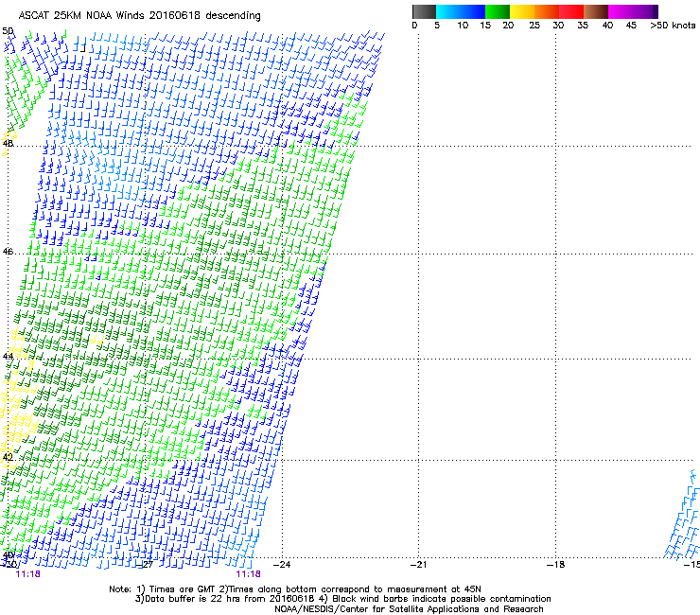Image resolution: width=700 pixels, height=615 pixels.
Task: Click the '>50 knots' legend label
Action: pyautogui.click(x=673, y=26)
